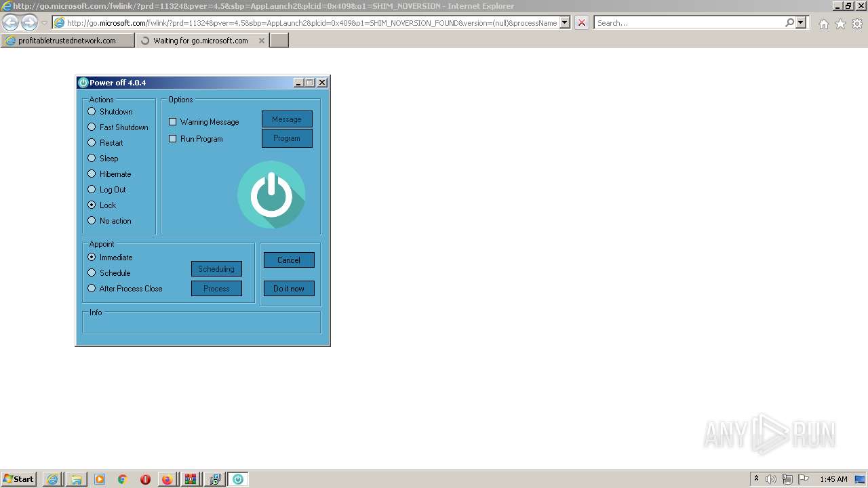This screenshot has height=488, width=868.
Task: Open Windows Explorer folder taskbar icon
Action: (x=76, y=479)
